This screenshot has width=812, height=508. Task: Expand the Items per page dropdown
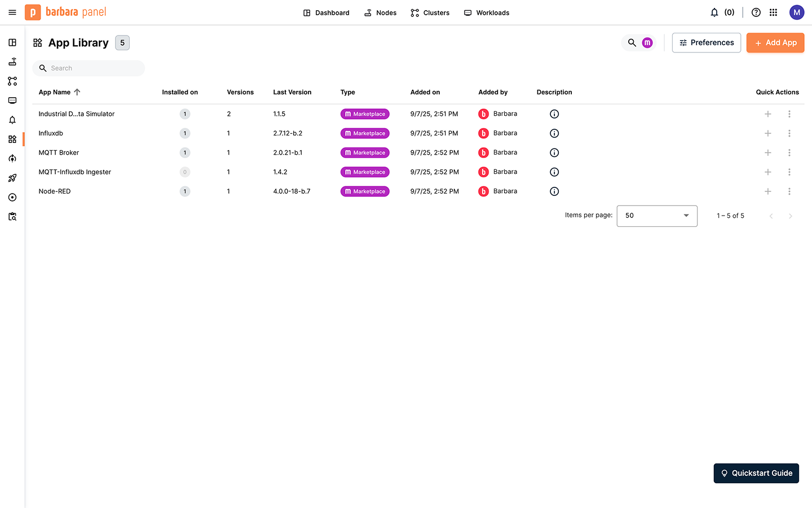657,216
